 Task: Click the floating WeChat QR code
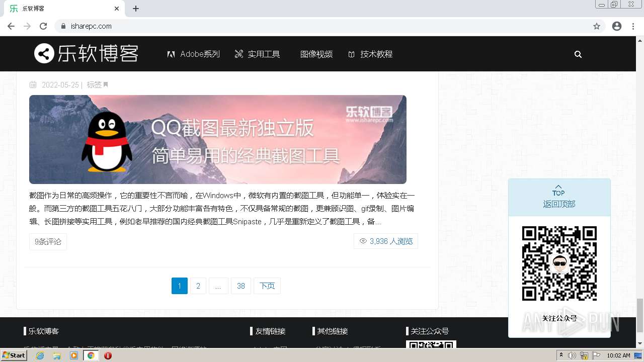559,263
